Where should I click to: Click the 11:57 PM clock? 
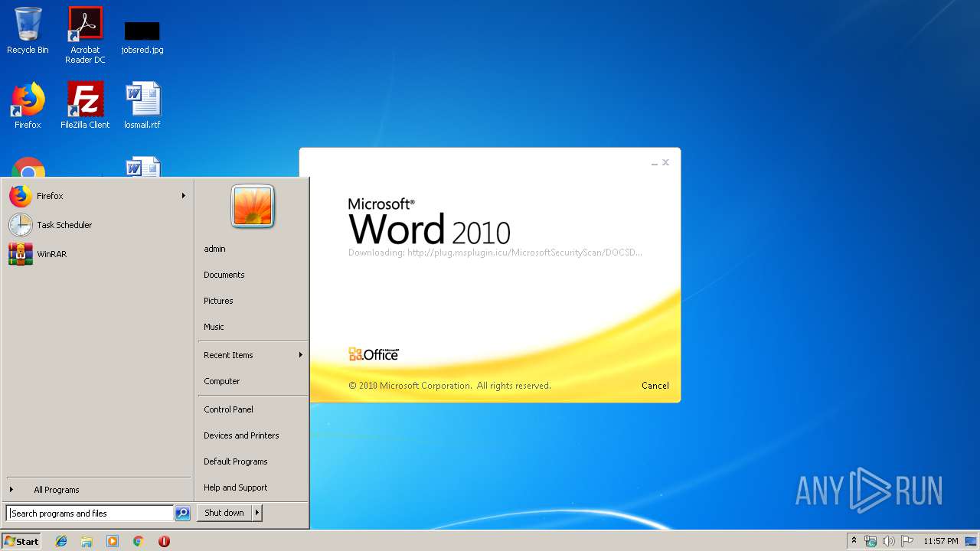pyautogui.click(x=941, y=541)
